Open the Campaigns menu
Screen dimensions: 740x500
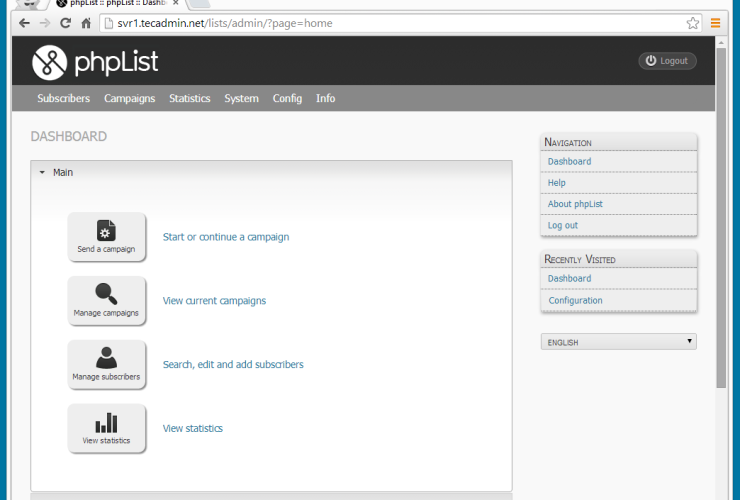pyautogui.click(x=129, y=98)
